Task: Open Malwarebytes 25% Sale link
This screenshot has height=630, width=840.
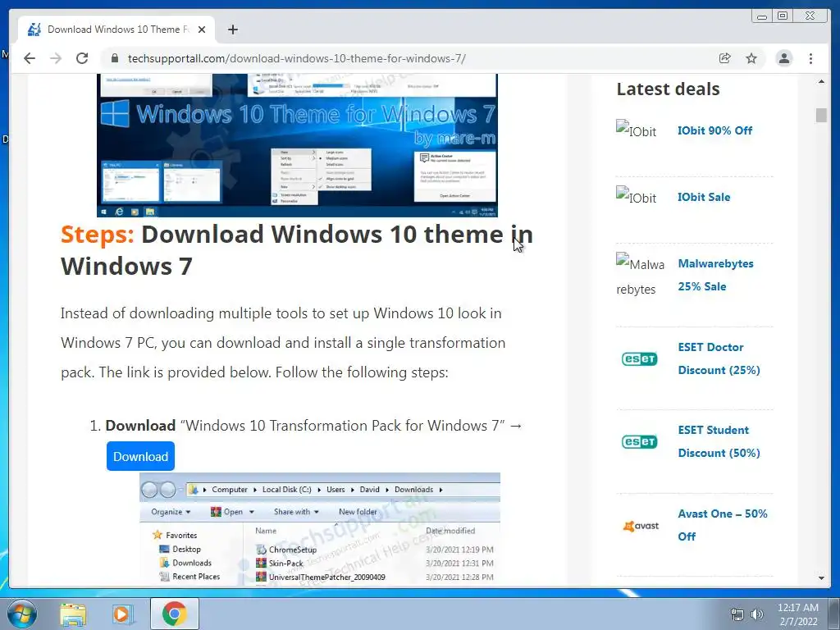Action: [x=715, y=275]
